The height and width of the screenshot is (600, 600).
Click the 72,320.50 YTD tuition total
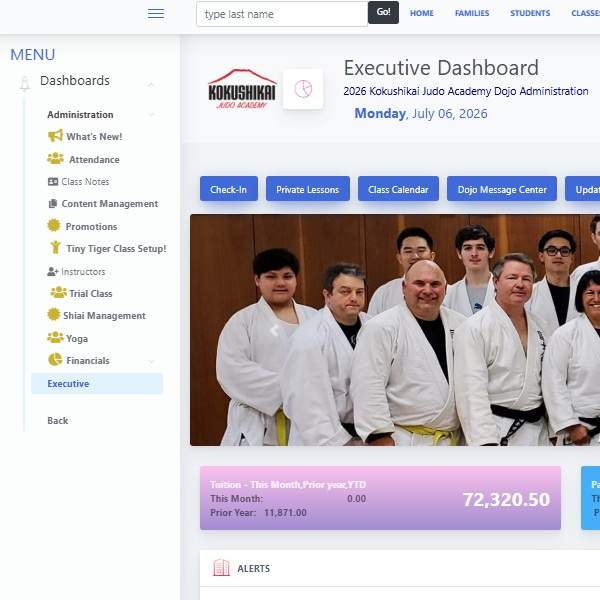click(506, 499)
